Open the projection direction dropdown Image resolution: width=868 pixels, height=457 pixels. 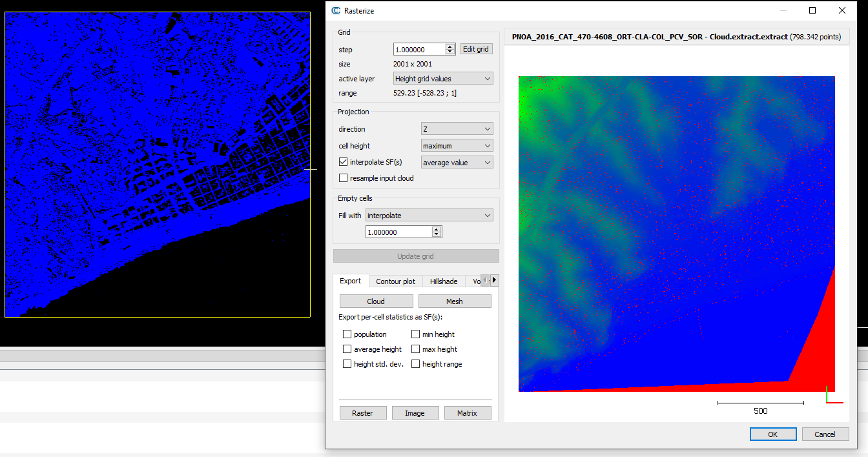click(457, 129)
